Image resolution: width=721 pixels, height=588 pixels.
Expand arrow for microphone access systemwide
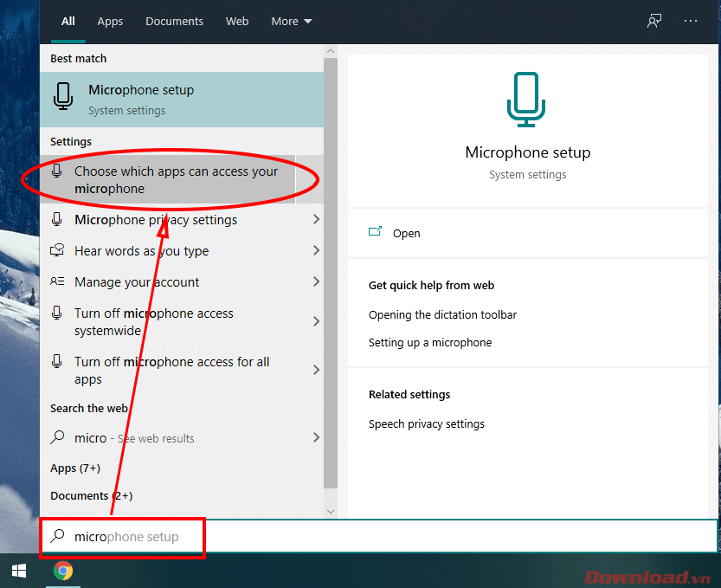(317, 321)
